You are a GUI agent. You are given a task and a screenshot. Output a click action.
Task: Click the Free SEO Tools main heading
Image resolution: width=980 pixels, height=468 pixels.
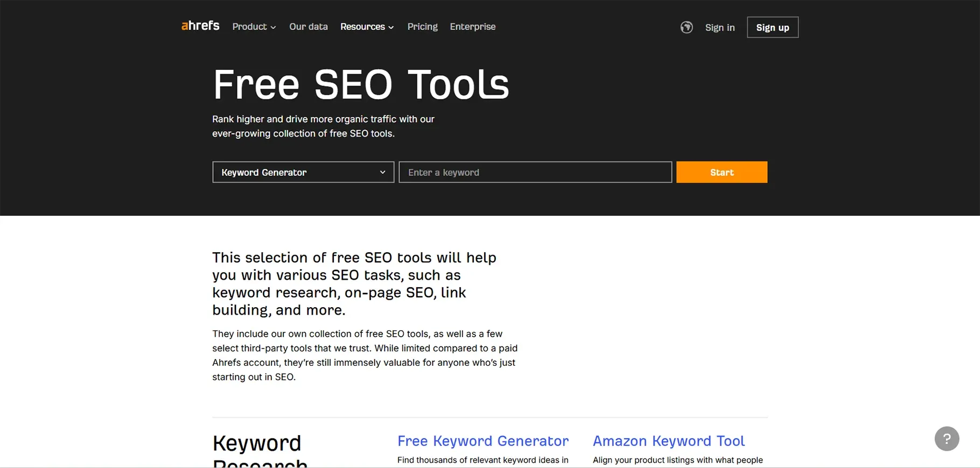point(360,84)
